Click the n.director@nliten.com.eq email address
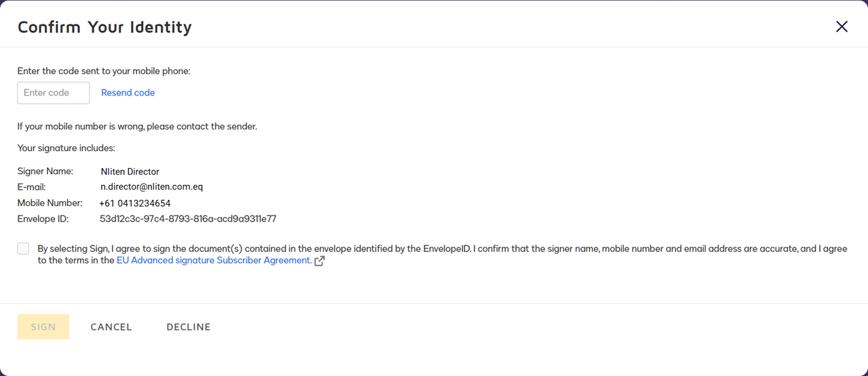This screenshot has width=868, height=376. click(x=151, y=186)
